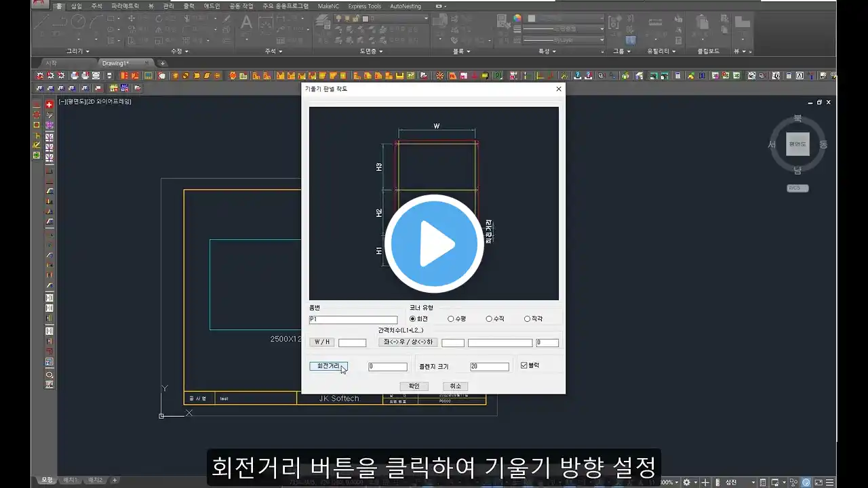The width and height of the screenshot is (868, 488).
Task: Add a new drawing tab with plus
Action: pos(162,63)
